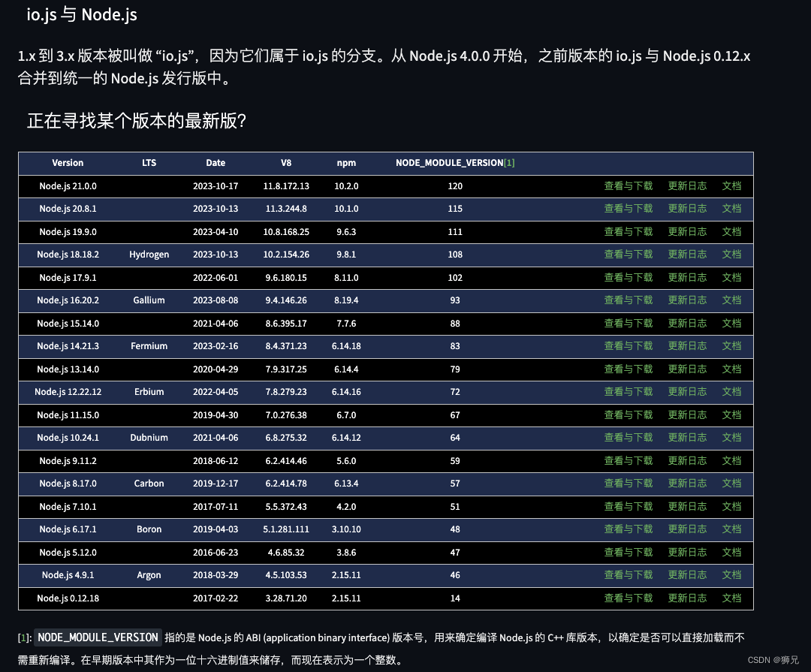
Task: Click the Version column header
Action: click(68, 163)
